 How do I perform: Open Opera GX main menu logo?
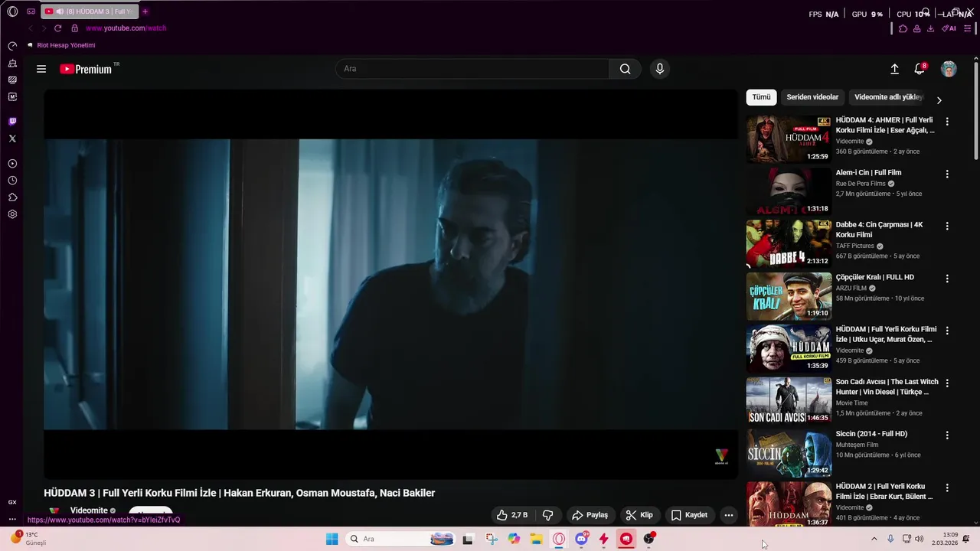12,11
